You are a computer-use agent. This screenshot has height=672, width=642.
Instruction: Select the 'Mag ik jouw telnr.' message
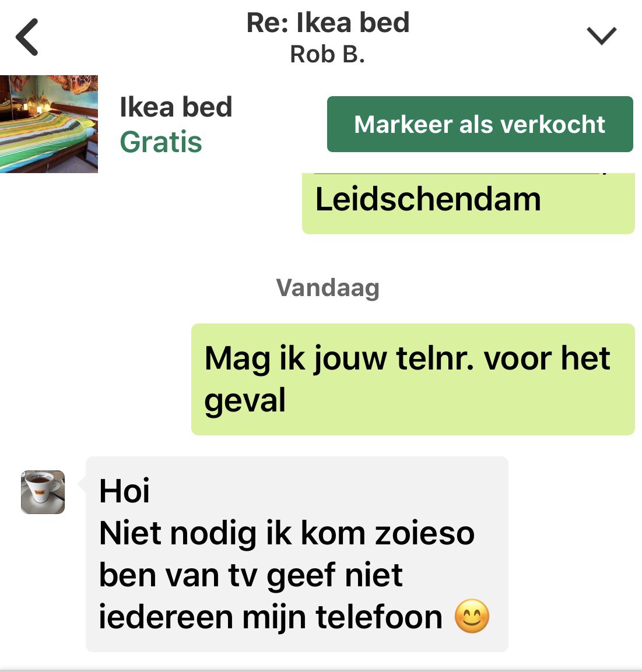[413, 379]
